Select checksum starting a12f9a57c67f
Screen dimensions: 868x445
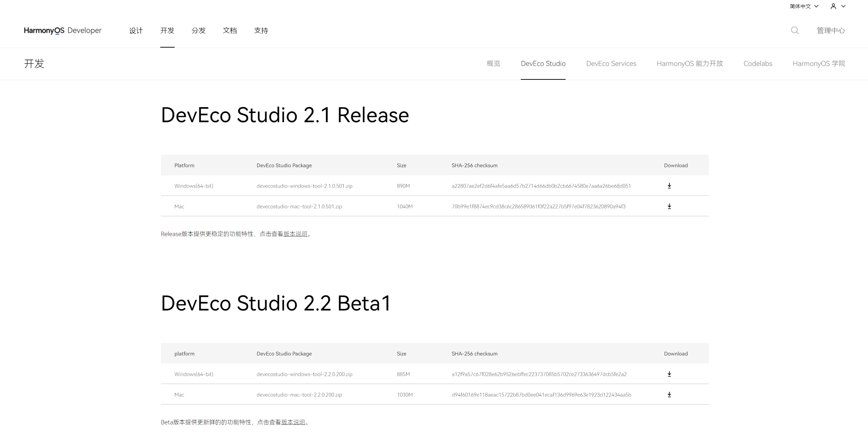click(x=539, y=374)
